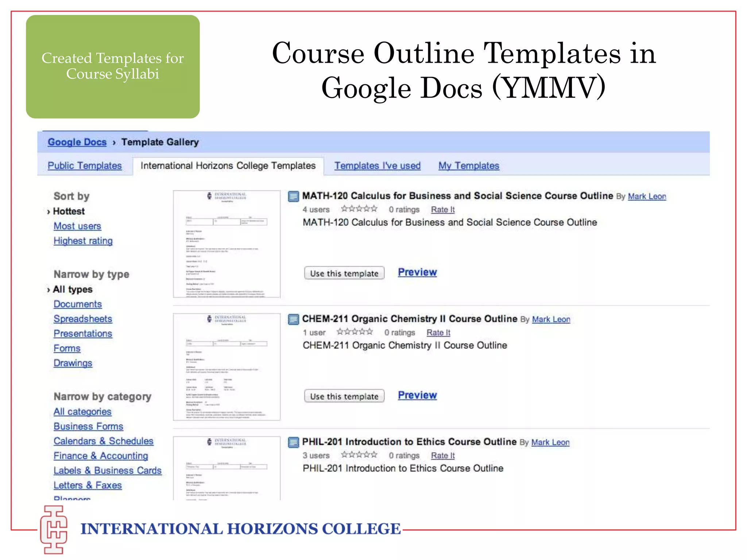
Task: Click the PHIL-201 description text below ratings
Action: [x=403, y=468]
